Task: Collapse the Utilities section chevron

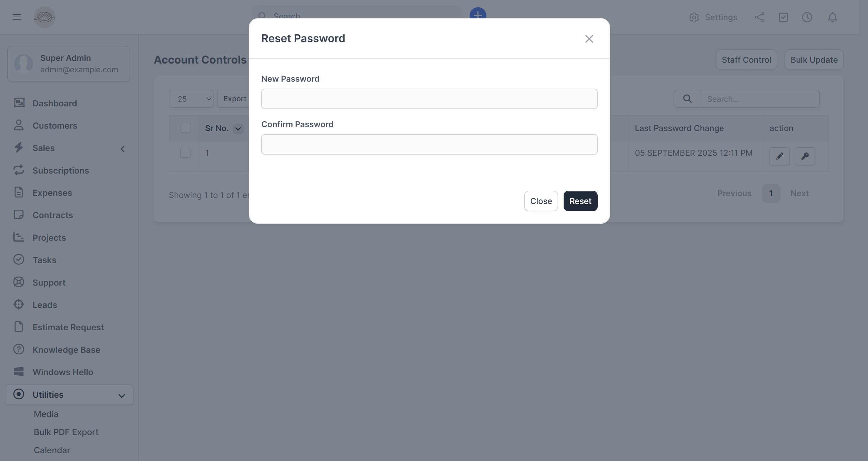Action: pyautogui.click(x=121, y=395)
